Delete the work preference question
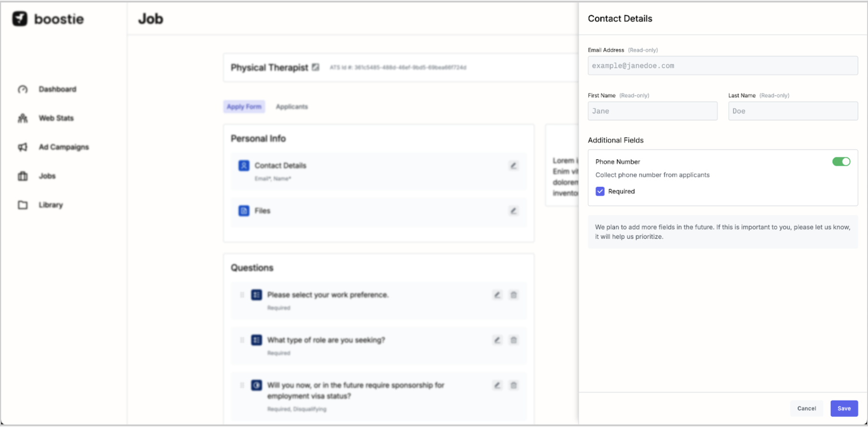The height and width of the screenshot is (427, 868). click(x=513, y=295)
